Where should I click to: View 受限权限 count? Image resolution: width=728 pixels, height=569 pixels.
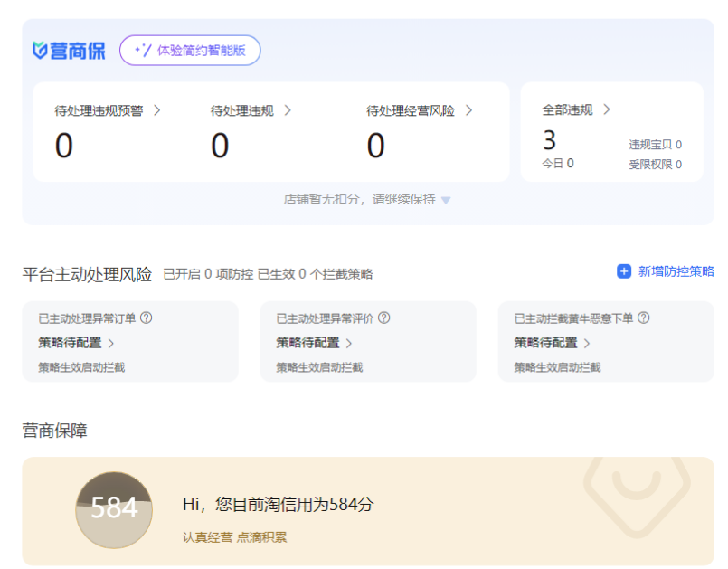655,165
